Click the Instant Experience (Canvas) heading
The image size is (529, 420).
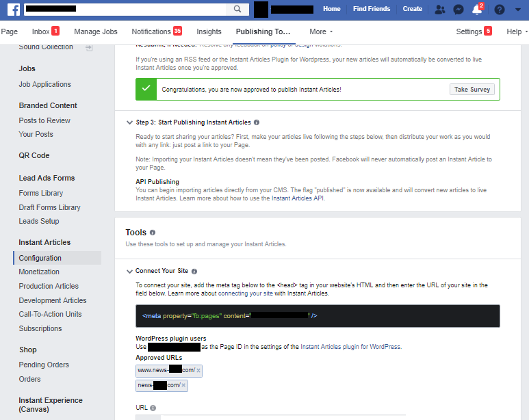point(51,405)
